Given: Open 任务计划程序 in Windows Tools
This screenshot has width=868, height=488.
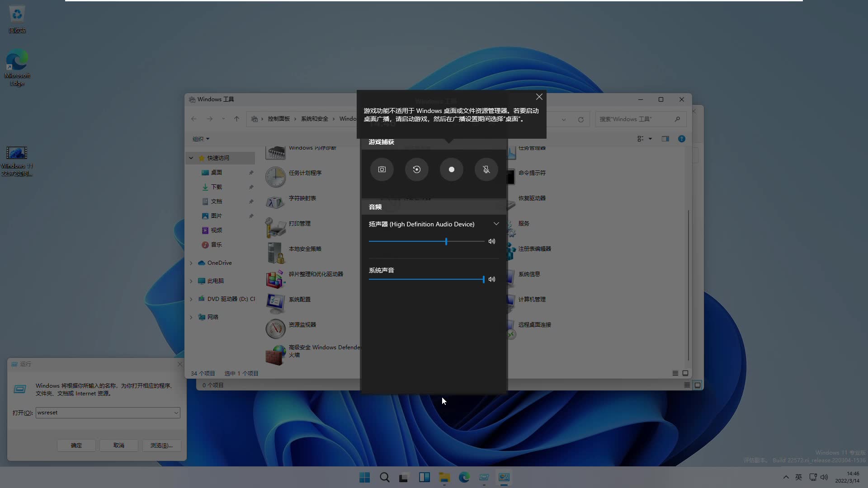Looking at the screenshot, I should (x=305, y=173).
